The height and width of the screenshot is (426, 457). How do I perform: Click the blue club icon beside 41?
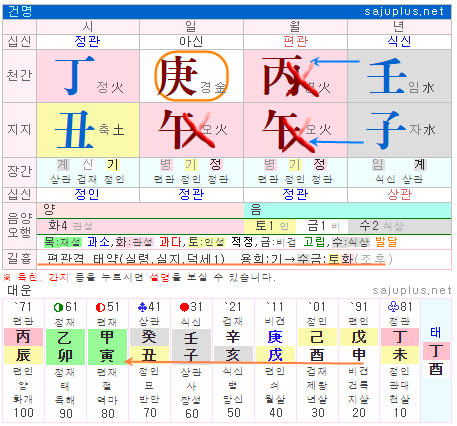point(142,307)
